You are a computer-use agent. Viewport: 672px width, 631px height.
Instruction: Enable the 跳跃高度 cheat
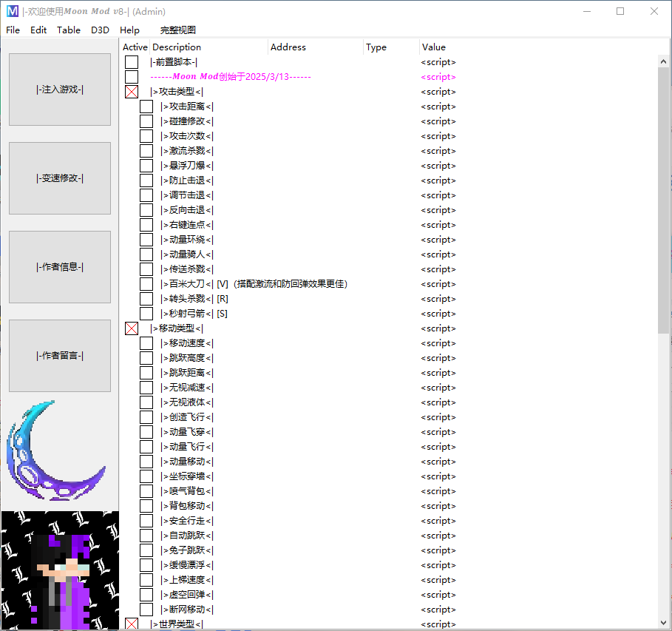tap(146, 357)
